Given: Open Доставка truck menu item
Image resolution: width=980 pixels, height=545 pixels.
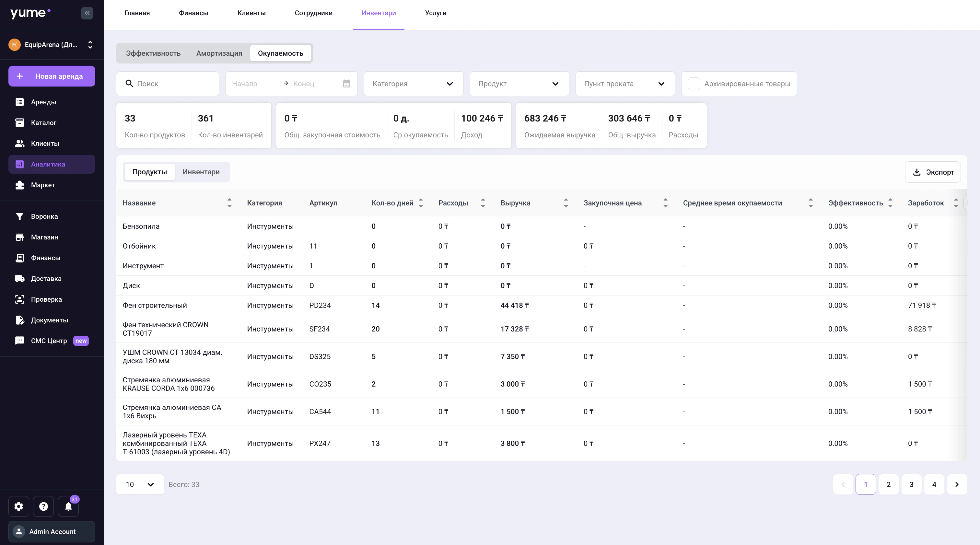Looking at the screenshot, I should point(46,278).
